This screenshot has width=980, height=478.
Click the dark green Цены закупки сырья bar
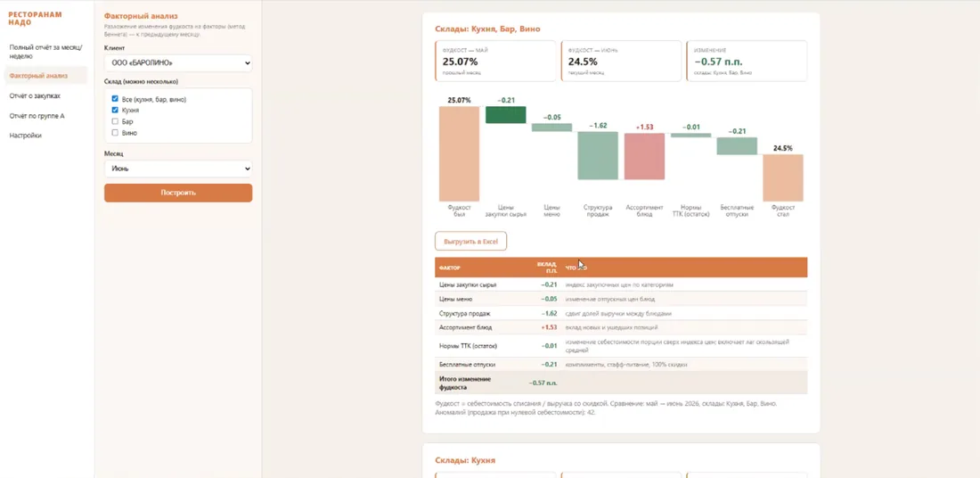click(x=506, y=114)
